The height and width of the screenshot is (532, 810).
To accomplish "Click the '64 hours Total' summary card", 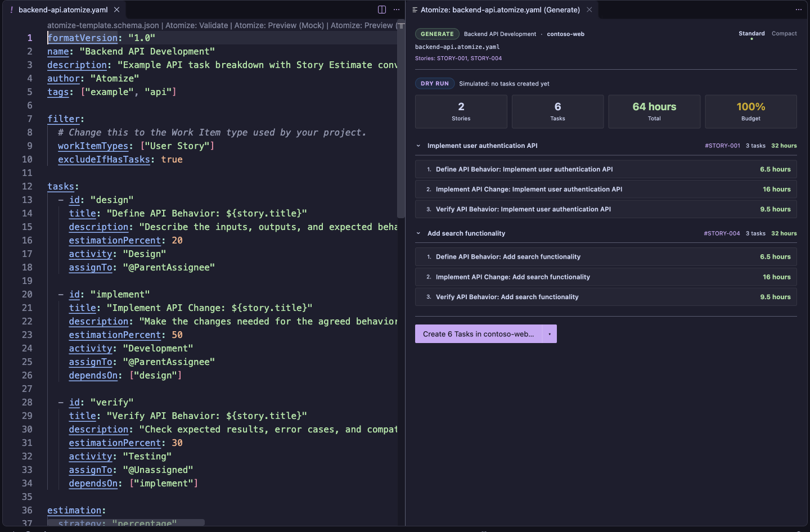I will (x=654, y=111).
